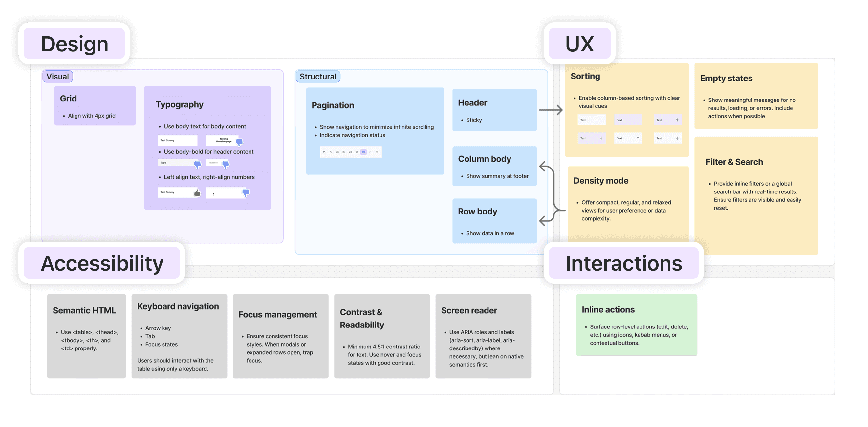This screenshot has width=868, height=427.
Task: Click the Keyboard navigation keyboard-only sentence
Action: 175,365
